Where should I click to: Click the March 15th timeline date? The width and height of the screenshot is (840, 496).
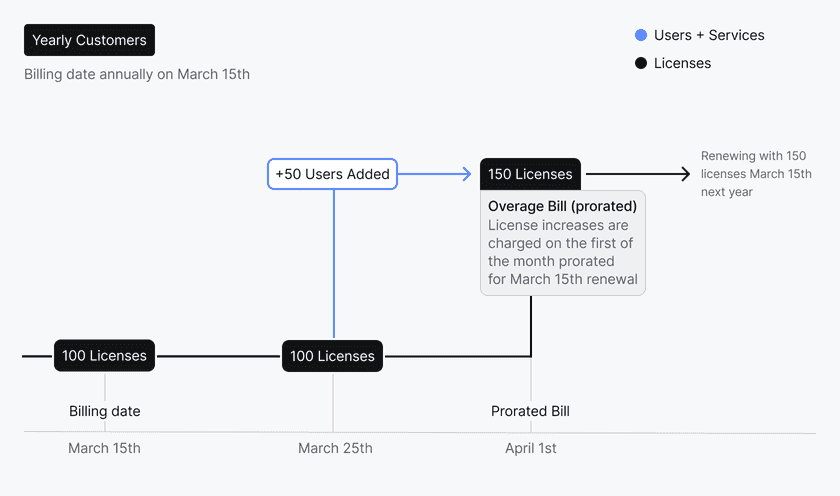(x=104, y=448)
